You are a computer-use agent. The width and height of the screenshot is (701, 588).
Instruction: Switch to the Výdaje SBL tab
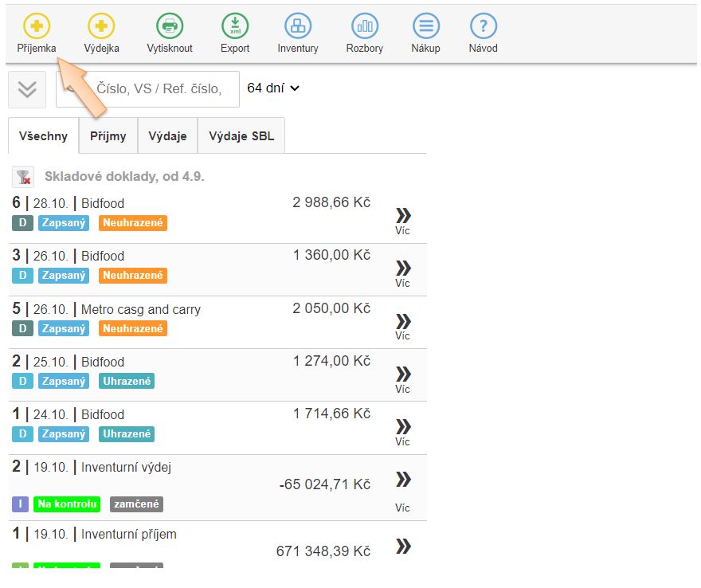pyautogui.click(x=241, y=136)
